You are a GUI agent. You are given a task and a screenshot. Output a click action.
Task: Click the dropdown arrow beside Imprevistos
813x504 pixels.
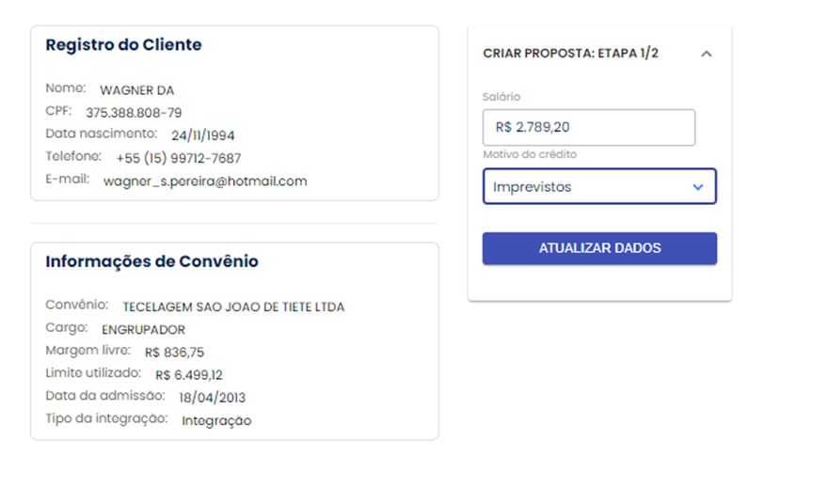697,186
